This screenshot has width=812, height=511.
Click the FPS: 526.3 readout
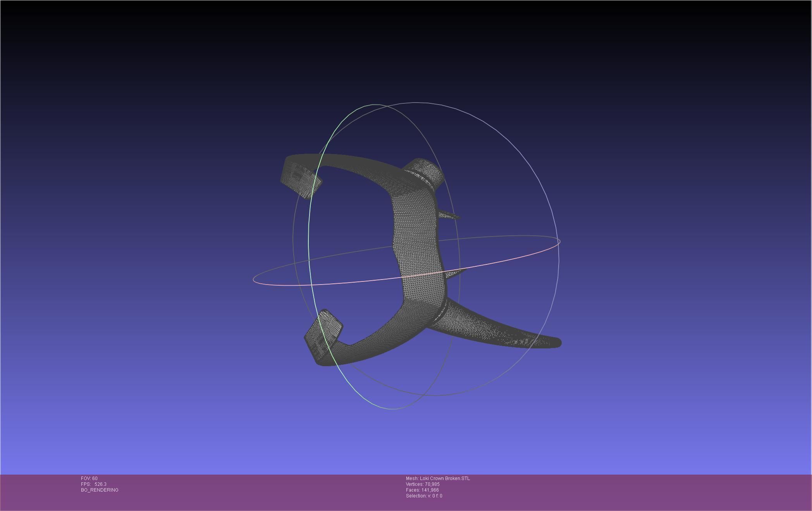point(94,484)
